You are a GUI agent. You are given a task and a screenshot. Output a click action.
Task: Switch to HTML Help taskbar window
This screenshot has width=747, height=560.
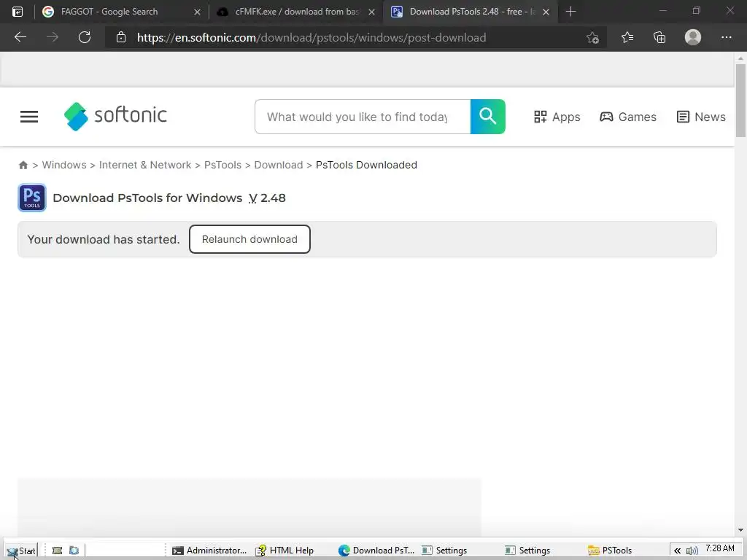coord(285,551)
